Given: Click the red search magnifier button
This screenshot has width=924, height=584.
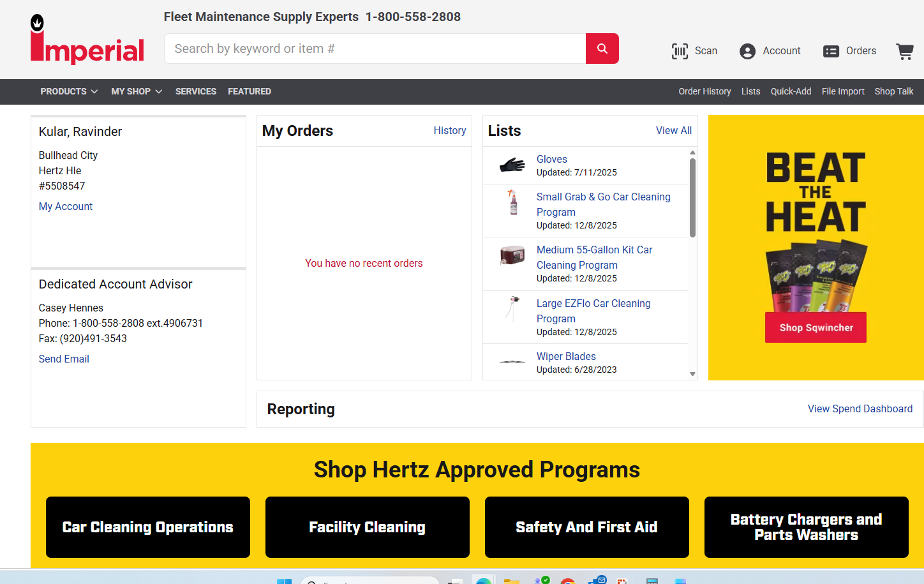Looking at the screenshot, I should tap(602, 49).
